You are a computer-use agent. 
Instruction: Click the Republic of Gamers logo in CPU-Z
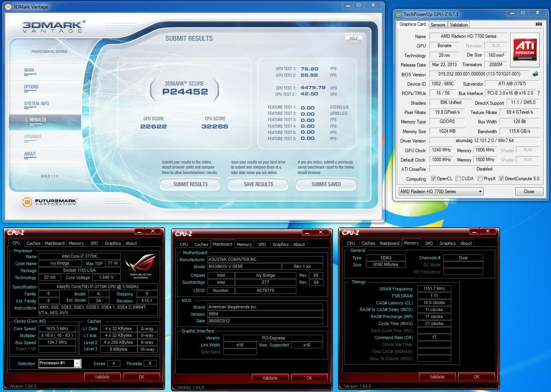tap(140, 266)
